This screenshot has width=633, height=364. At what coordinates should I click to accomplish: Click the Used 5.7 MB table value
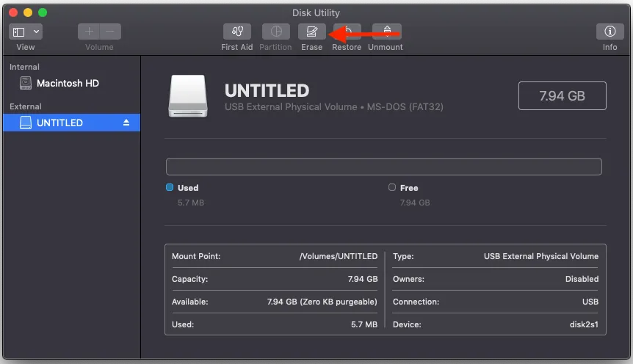(x=363, y=324)
